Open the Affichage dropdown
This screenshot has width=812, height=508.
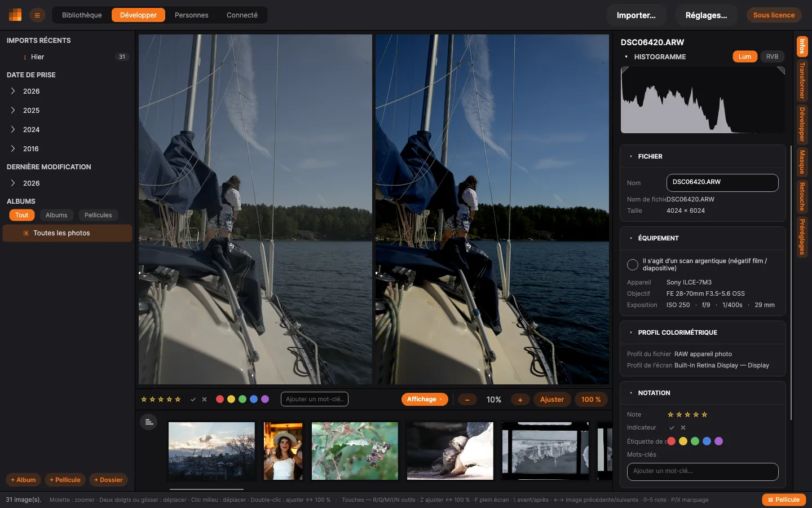(x=425, y=399)
